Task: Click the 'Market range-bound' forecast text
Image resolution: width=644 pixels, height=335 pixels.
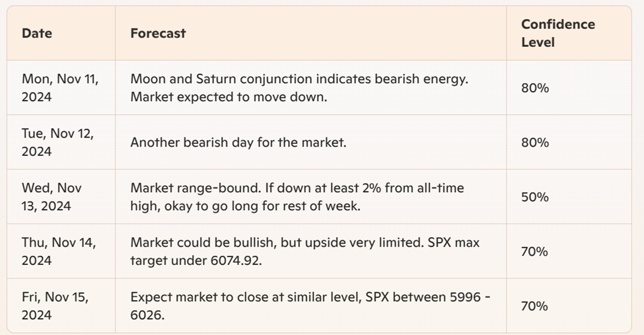Action: coord(297,197)
